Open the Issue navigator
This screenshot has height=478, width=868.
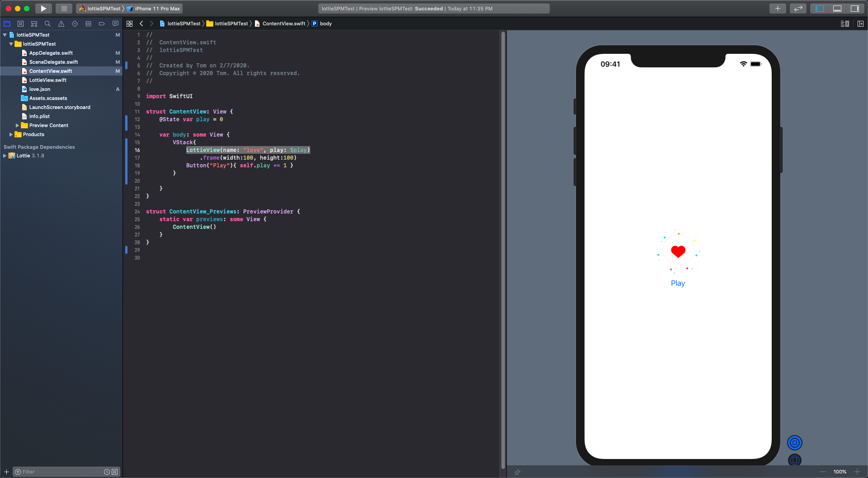coord(61,24)
